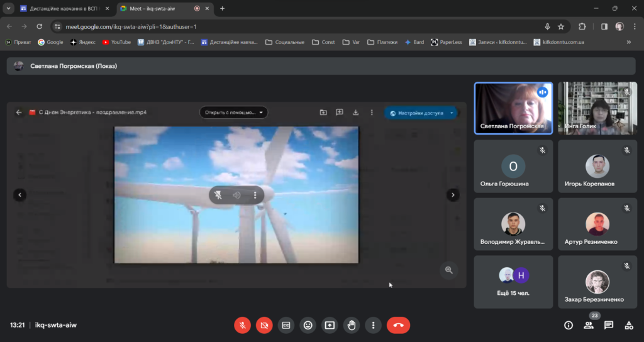
Task: Select Инга Голик's video tile
Action: click(597, 108)
